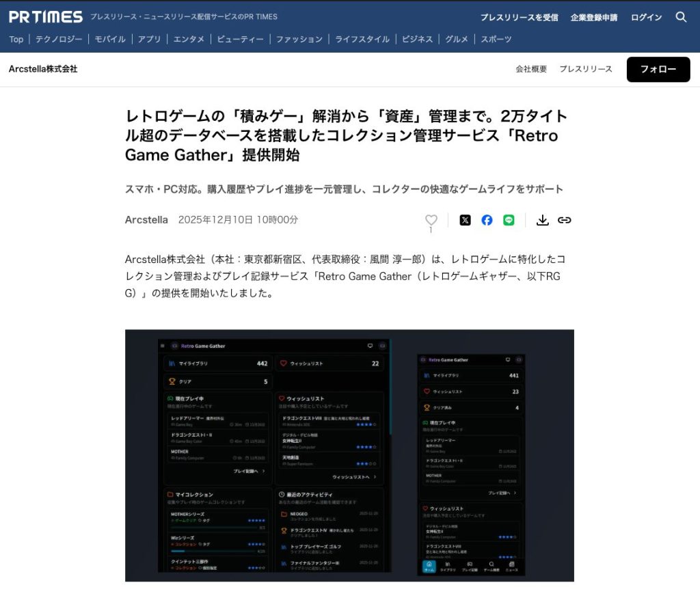
Task: Share the article on X
Action: click(465, 220)
